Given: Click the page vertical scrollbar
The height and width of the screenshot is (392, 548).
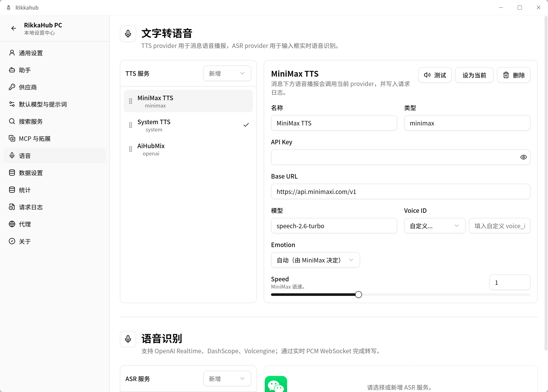Looking at the screenshot, I should coord(546,183).
